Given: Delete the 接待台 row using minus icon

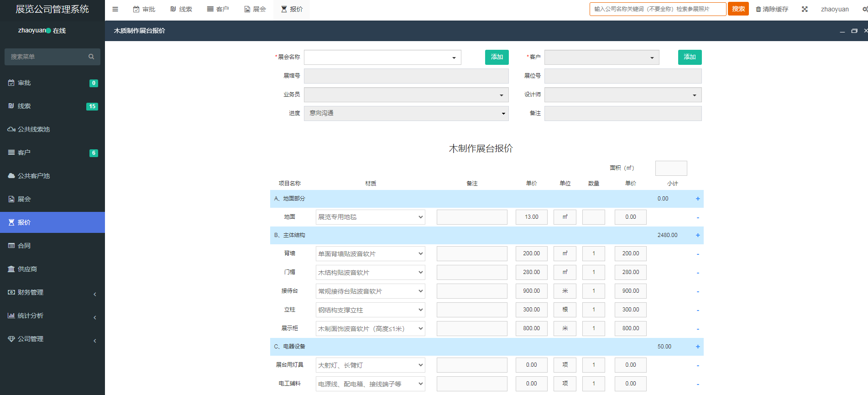Looking at the screenshot, I should pyautogui.click(x=697, y=291).
